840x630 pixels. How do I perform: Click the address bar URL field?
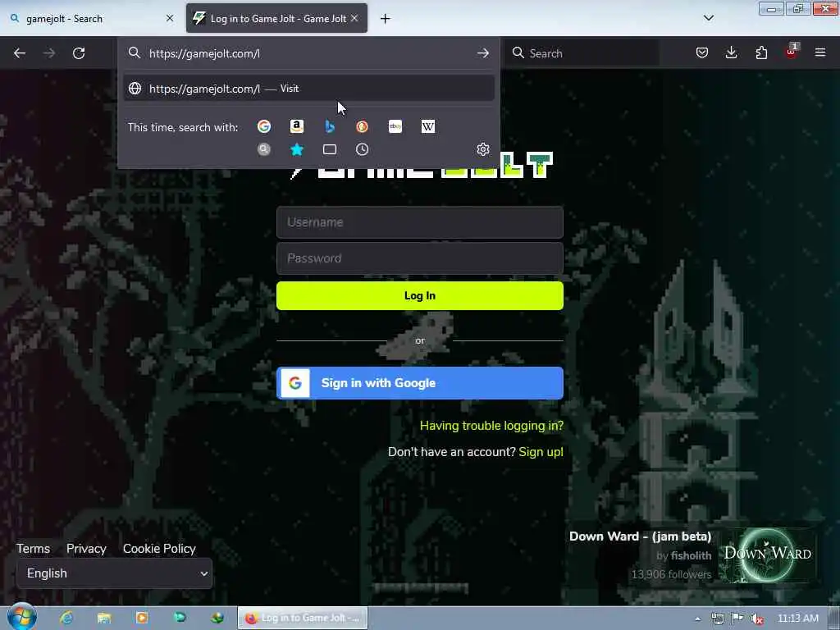308,53
